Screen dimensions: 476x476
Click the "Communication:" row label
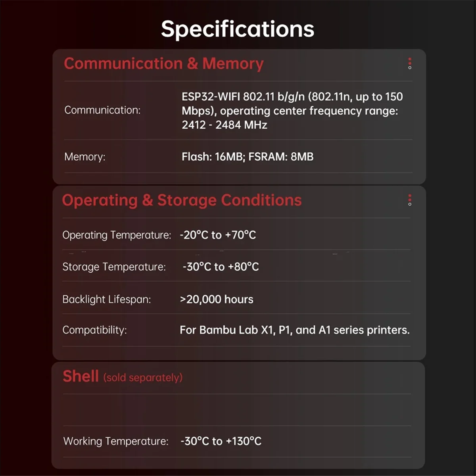tap(102, 110)
